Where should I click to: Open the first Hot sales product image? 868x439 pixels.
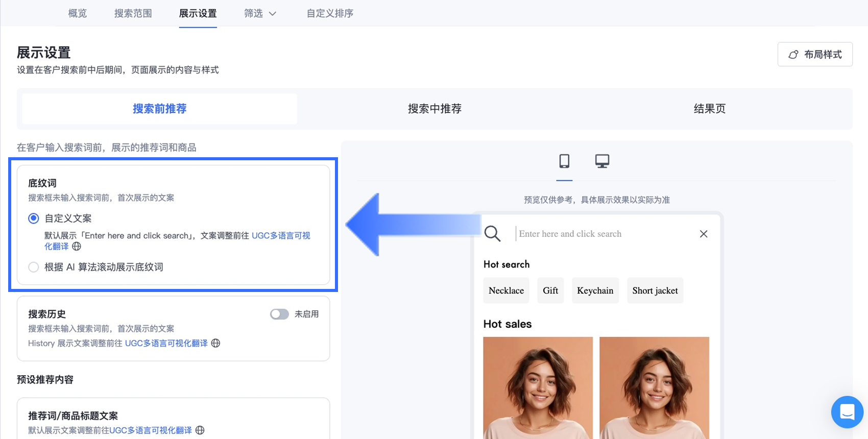[538, 388]
